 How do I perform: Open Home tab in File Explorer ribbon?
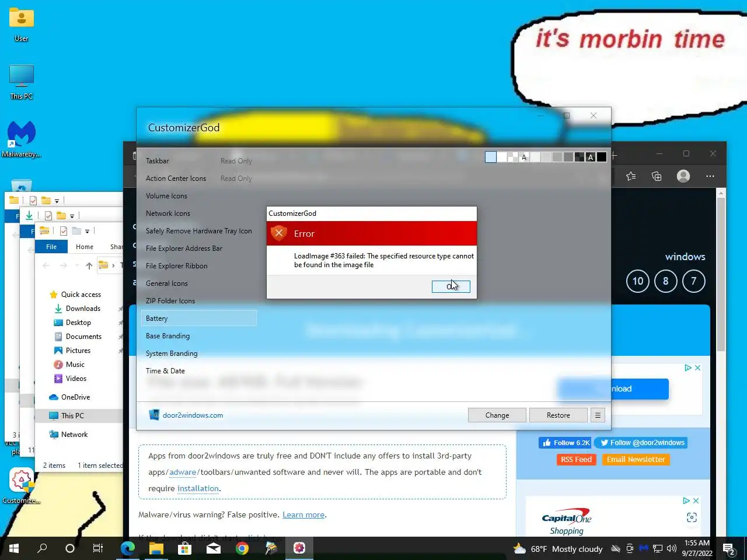coord(85,247)
